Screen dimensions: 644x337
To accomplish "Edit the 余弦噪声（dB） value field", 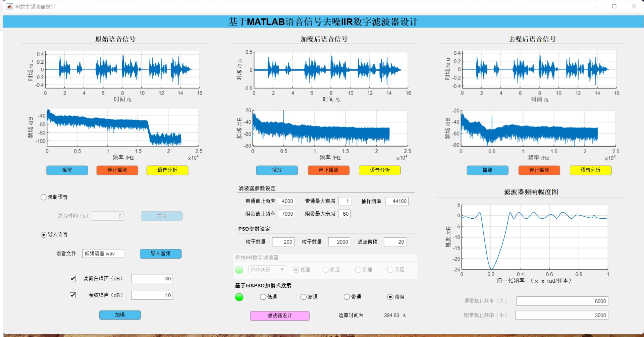I will point(152,295).
